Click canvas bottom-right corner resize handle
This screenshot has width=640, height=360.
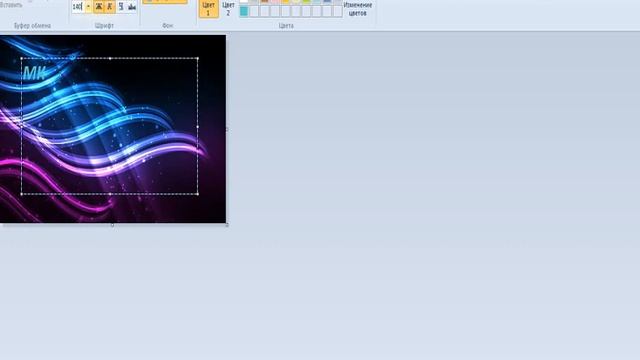227,224
